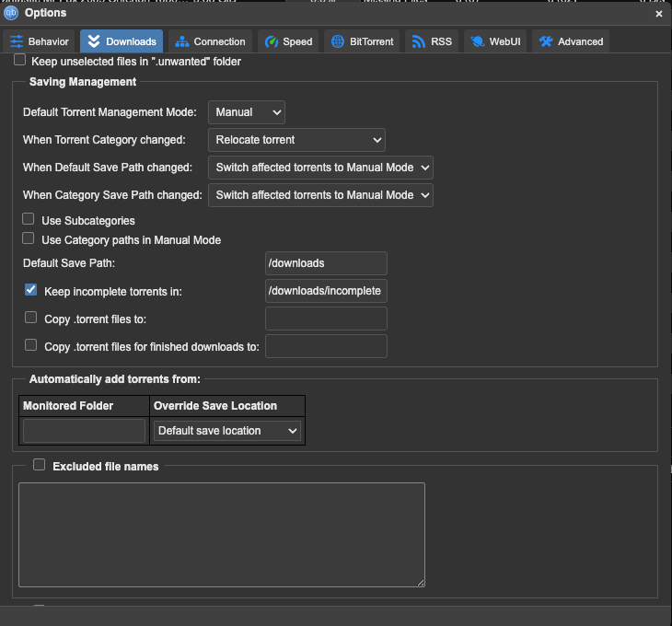
Task: Click the incomplete torrents path field
Action: [x=326, y=291]
